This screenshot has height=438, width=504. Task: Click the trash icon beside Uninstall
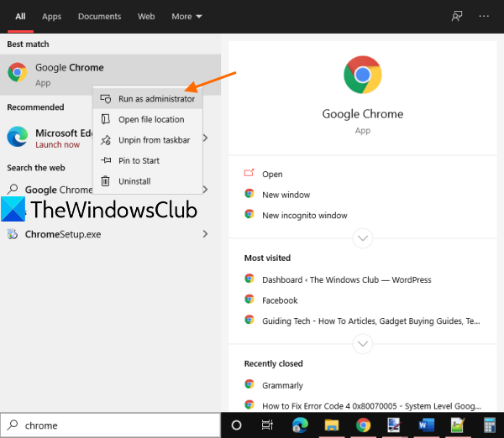point(106,181)
